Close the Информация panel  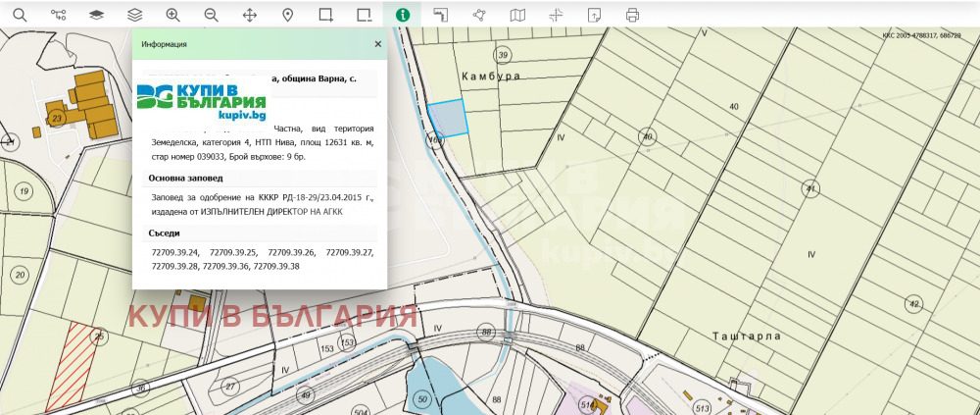click(x=378, y=44)
